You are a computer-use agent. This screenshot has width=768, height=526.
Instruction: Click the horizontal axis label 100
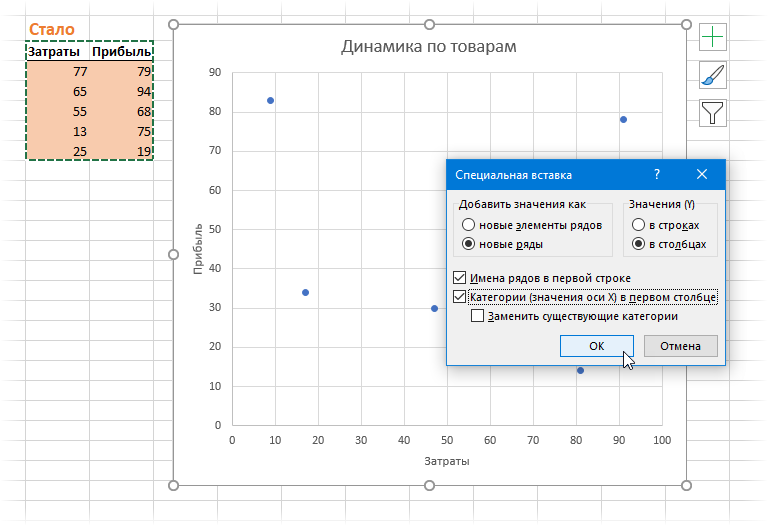click(x=662, y=440)
